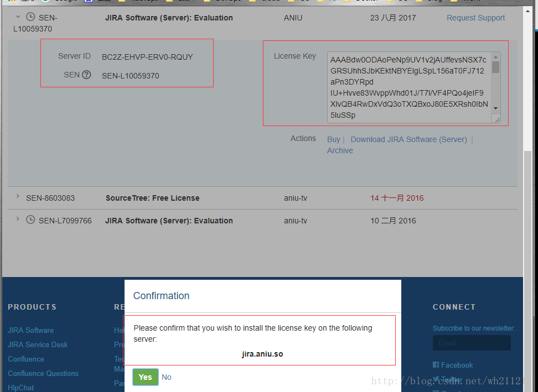
Task: Open Confluence footer link
Action: coord(25,359)
